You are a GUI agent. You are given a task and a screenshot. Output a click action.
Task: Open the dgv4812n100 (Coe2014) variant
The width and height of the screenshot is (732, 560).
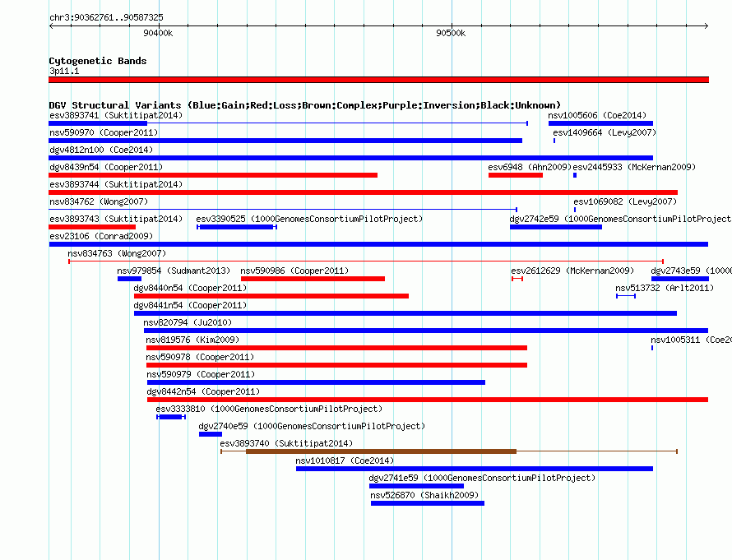click(x=350, y=158)
